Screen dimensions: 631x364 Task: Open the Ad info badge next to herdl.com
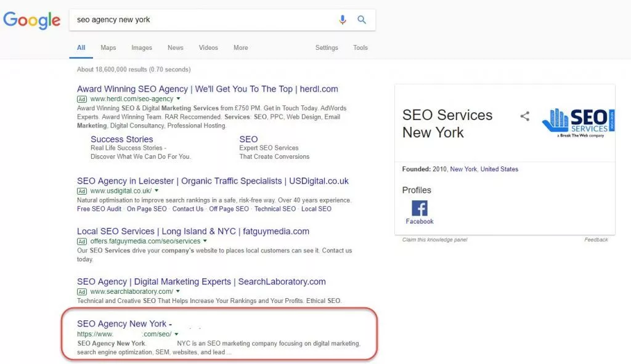82,99
